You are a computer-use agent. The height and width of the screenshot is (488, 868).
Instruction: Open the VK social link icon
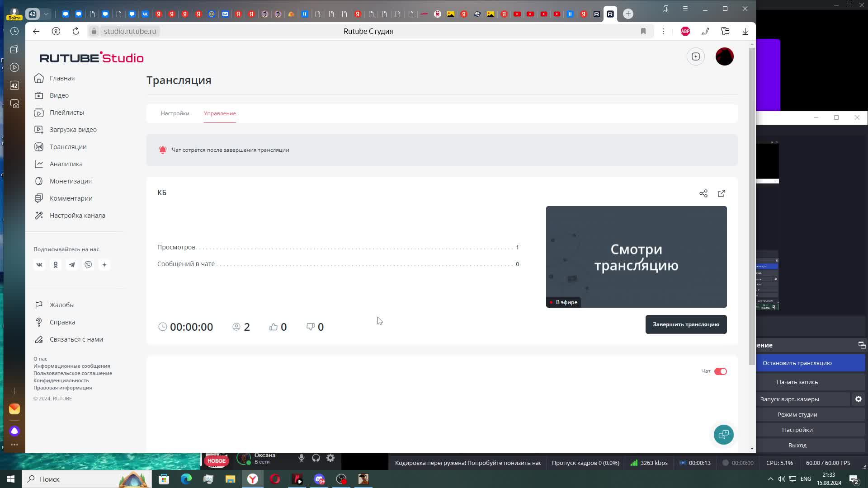tap(39, 265)
